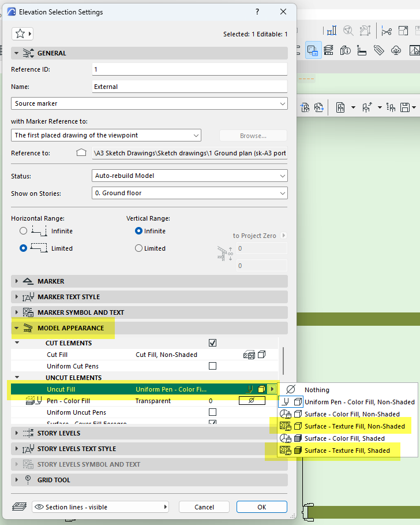Click the highlighted Graphic Override icon in toolbar
This screenshot has width=420, height=525.
[313, 50]
